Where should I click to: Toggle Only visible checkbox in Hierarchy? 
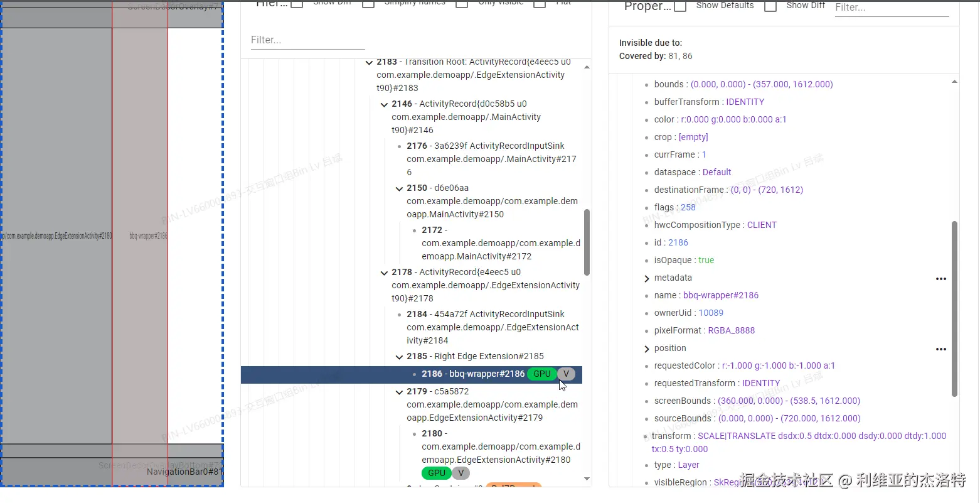click(x=462, y=3)
